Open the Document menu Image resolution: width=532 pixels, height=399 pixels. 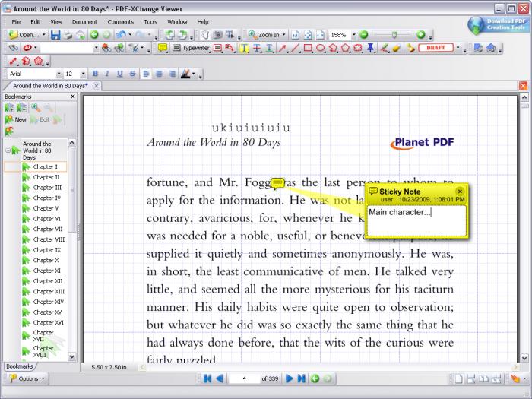pos(84,22)
